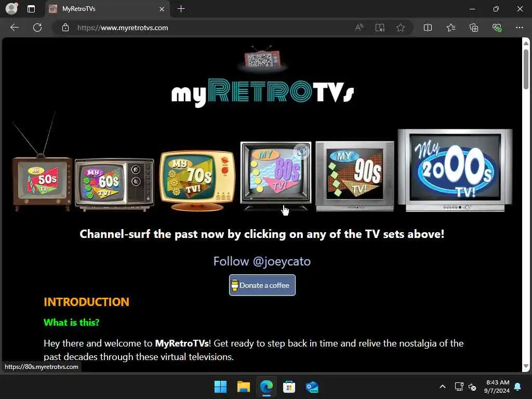View site information lock icon
Screen dimensions: 532x399
pos(65,28)
